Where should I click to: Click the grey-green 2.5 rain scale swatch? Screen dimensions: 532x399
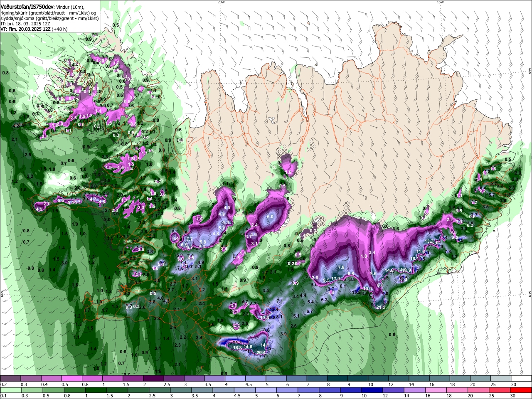(x=160, y=390)
